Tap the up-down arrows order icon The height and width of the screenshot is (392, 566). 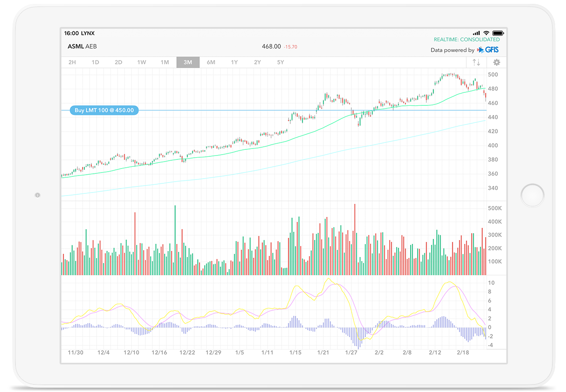(x=477, y=62)
